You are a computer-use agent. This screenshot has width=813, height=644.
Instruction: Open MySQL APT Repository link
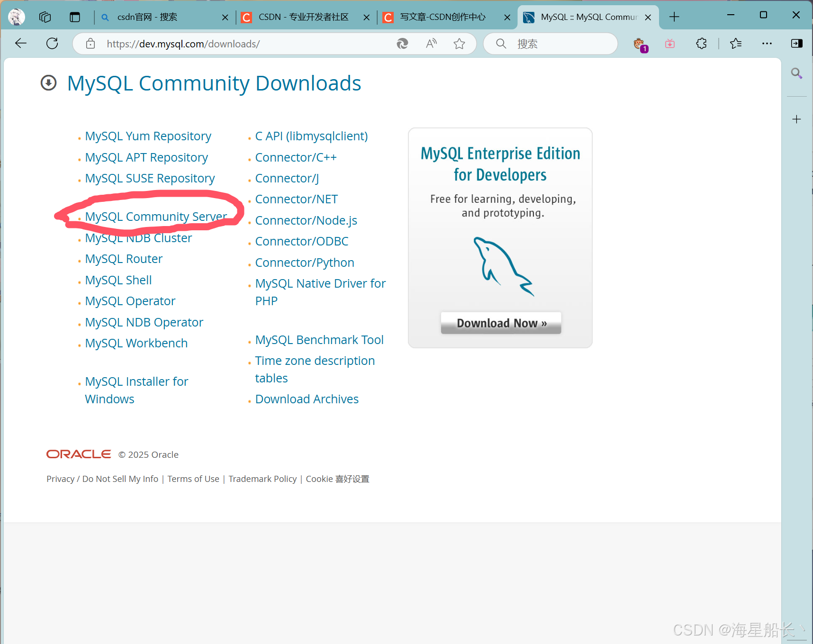(146, 157)
